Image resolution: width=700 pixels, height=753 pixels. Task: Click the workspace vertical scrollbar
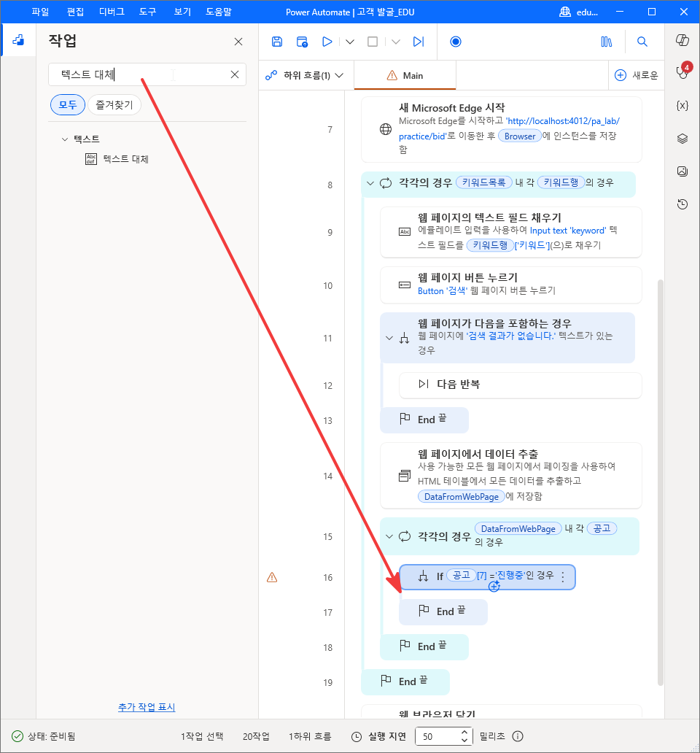point(660,482)
